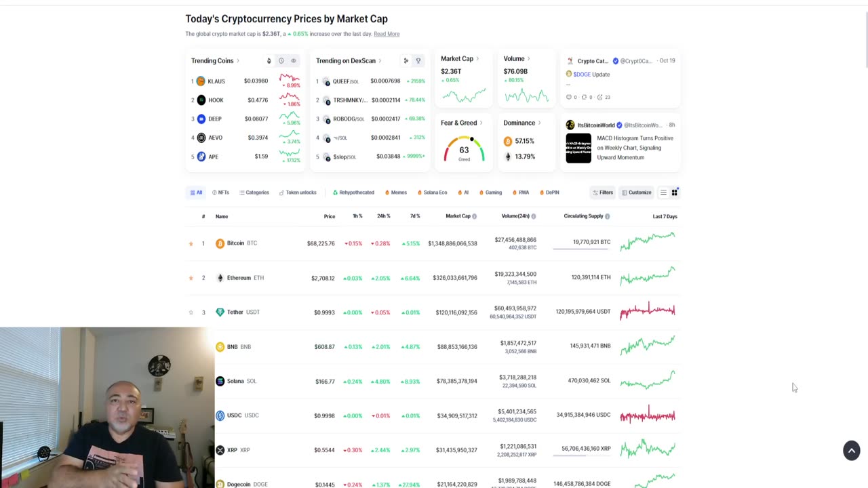The image size is (868, 488).
Task: Open the $DOGE link in Crypto Cat post
Action: (582, 75)
